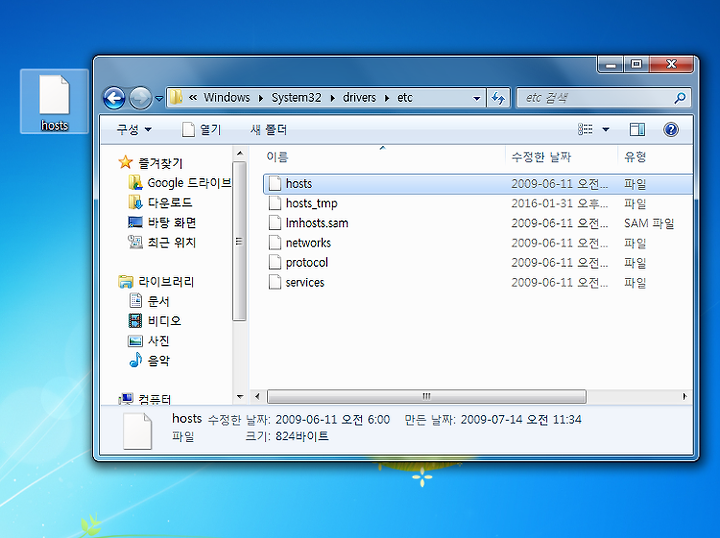The height and width of the screenshot is (538, 720).
Task: Click the horizontal scrollbar thumb
Action: click(427, 396)
